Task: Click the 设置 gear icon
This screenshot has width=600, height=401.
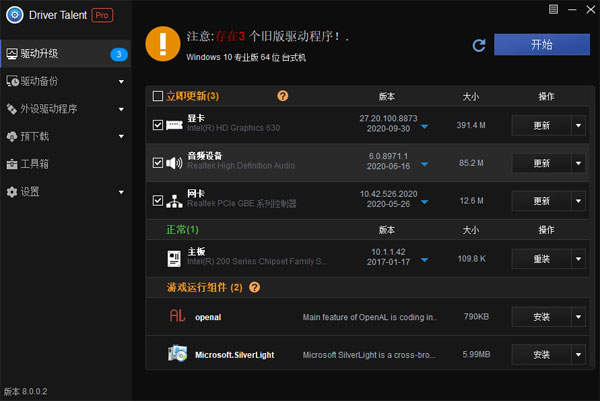Action: click(x=12, y=192)
